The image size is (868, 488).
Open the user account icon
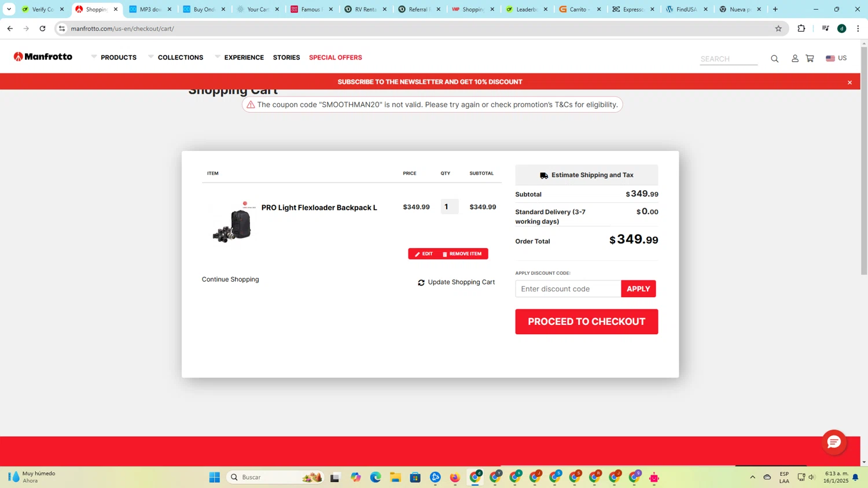pyautogui.click(x=795, y=58)
